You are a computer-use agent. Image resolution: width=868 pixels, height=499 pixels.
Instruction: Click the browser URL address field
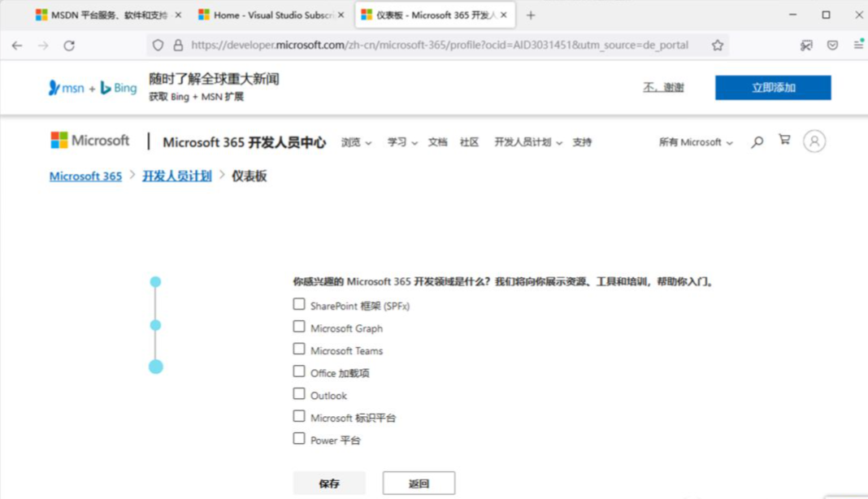click(x=440, y=46)
